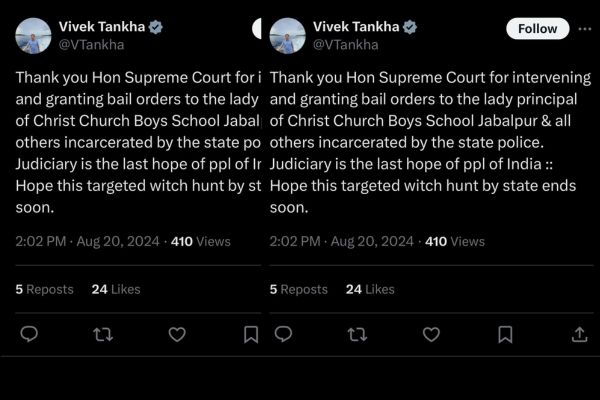This screenshot has height=400, width=600.
Task: Repost the left tweet using the repost icon
Action: [x=103, y=335]
